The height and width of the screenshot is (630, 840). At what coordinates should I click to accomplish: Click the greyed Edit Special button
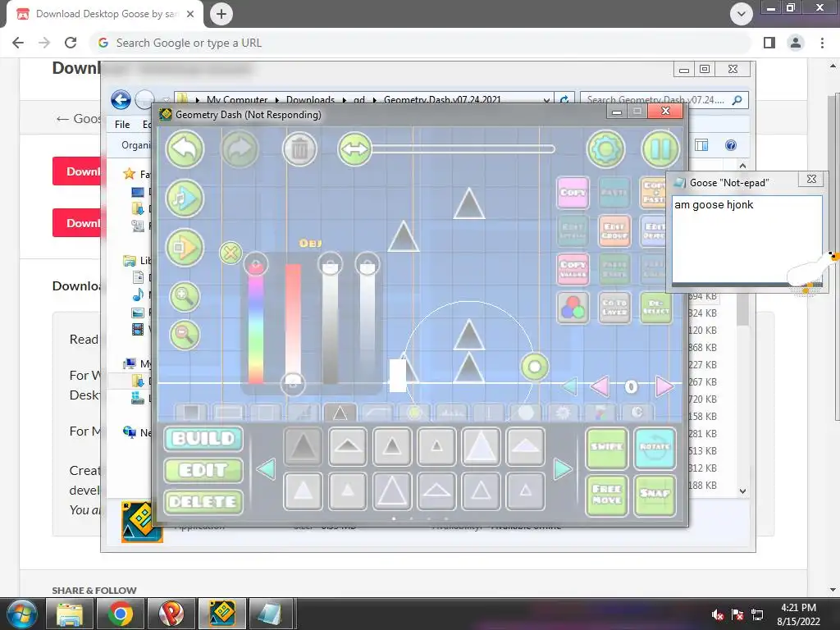click(573, 231)
